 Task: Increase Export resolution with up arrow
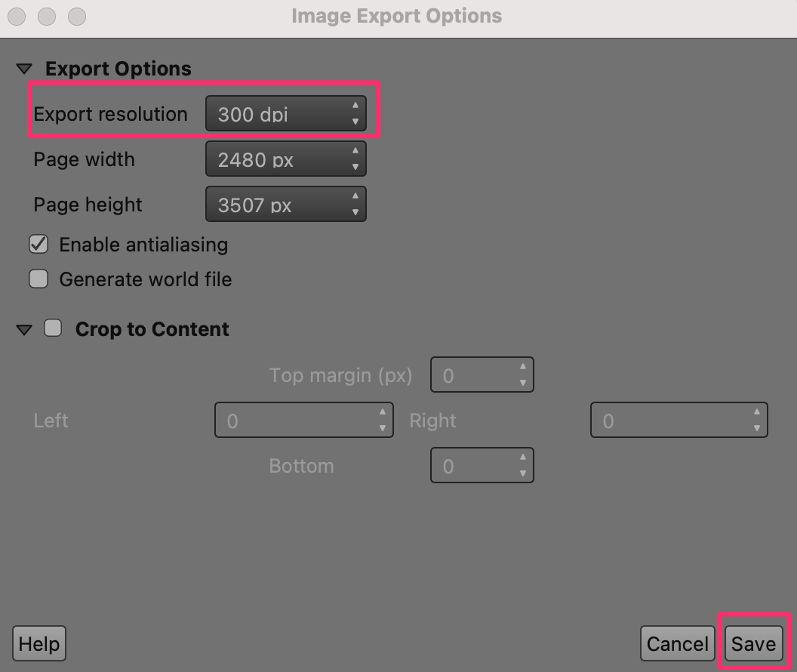(x=355, y=106)
